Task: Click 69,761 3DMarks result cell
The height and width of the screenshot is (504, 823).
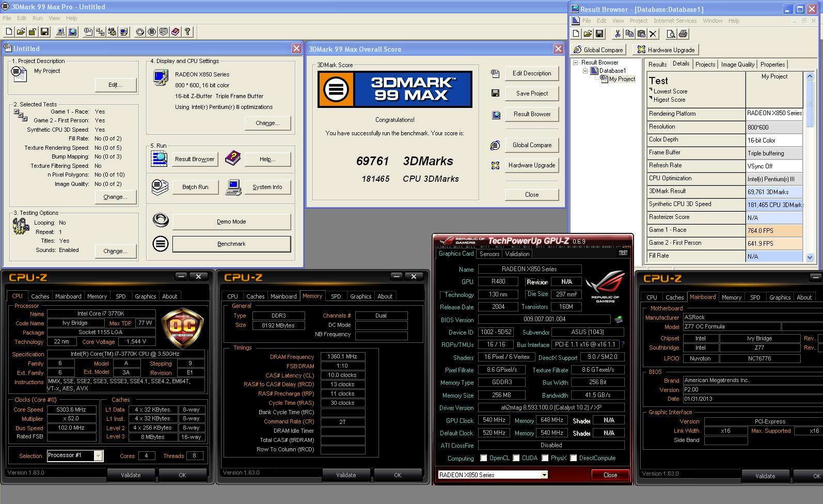Action: (774, 192)
